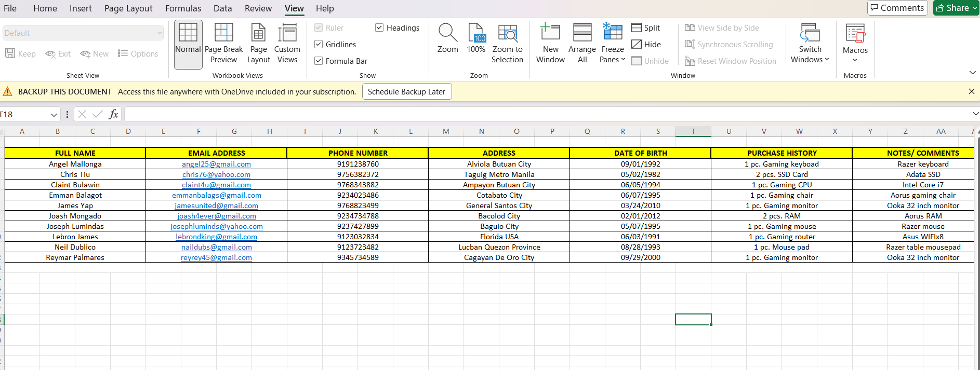Click the greyed Unhide button
980x370 pixels.
[x=650, y=61]
